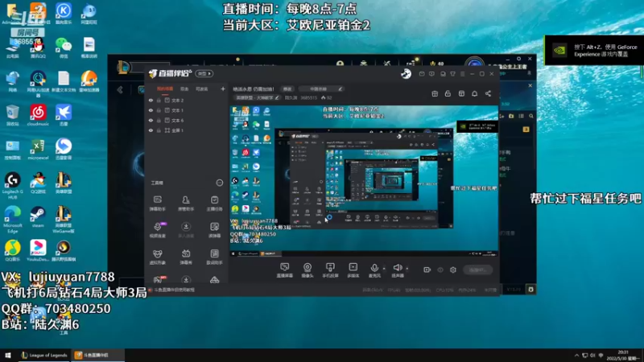Open the cloudmusic desktop shortcut
Screen dimensions: 644x362
[x=38, y=115]
